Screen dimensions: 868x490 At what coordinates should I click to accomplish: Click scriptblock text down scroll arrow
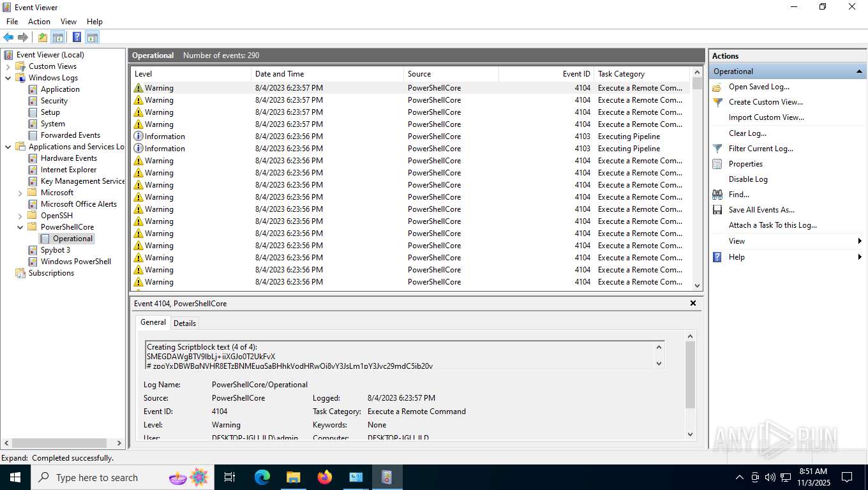click(x=659, y=364)
